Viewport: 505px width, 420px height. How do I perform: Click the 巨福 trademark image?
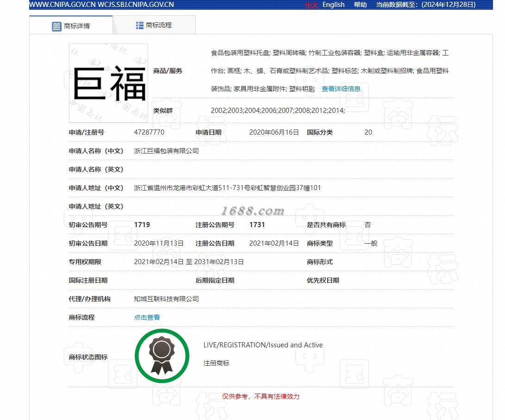pos(108,83)
